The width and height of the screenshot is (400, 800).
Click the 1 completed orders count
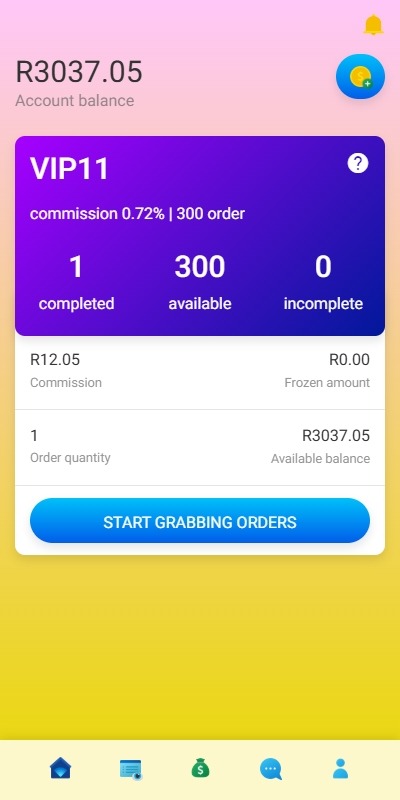tap(76, 267)
